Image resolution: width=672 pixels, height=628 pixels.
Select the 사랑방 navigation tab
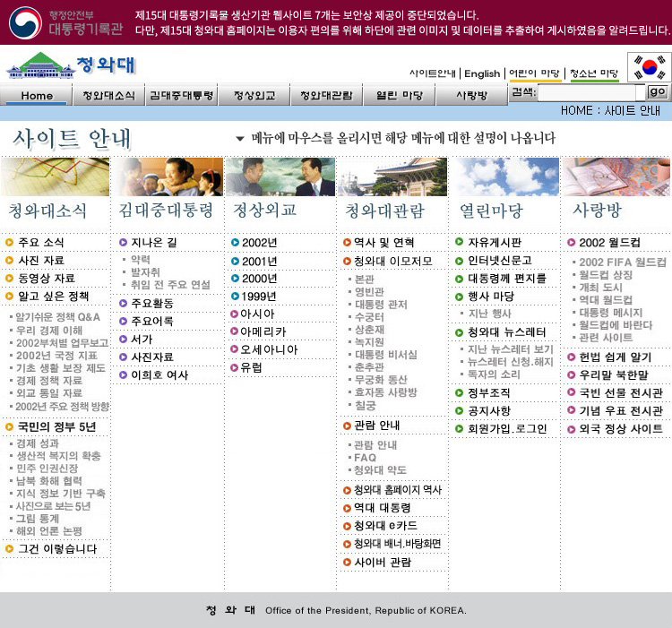[x=472, y=95]
